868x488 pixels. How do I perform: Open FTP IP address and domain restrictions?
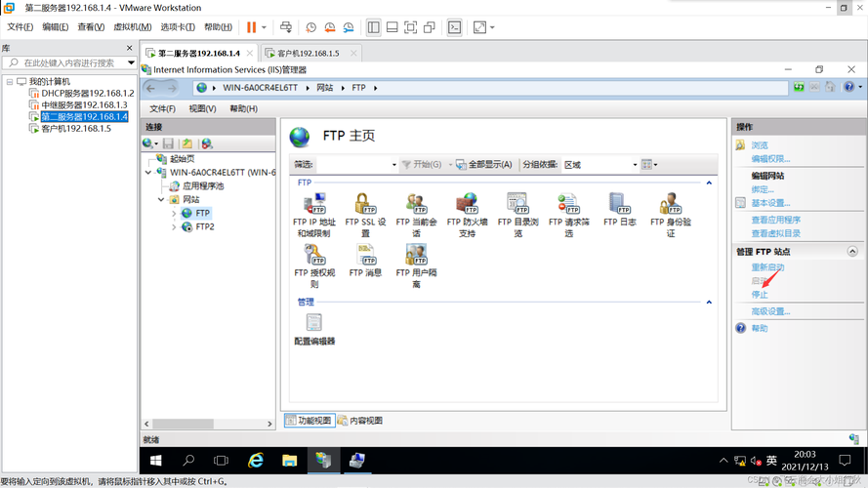point(313,216)
